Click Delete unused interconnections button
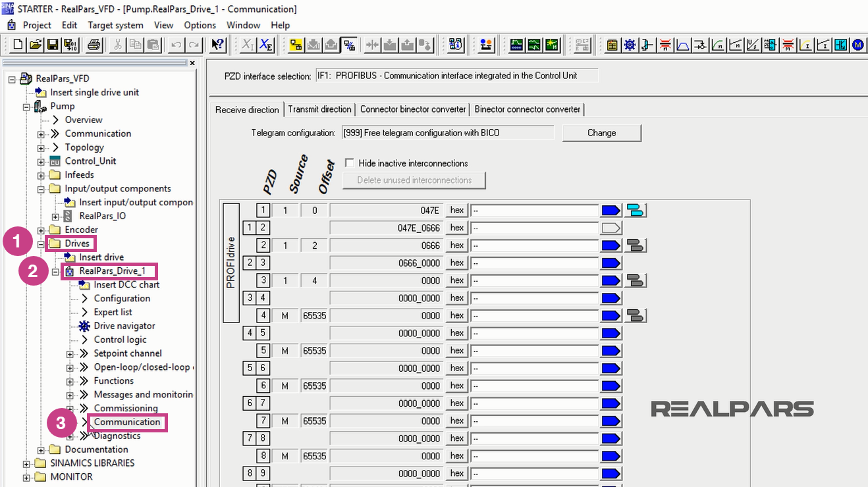 coord(414,180)
